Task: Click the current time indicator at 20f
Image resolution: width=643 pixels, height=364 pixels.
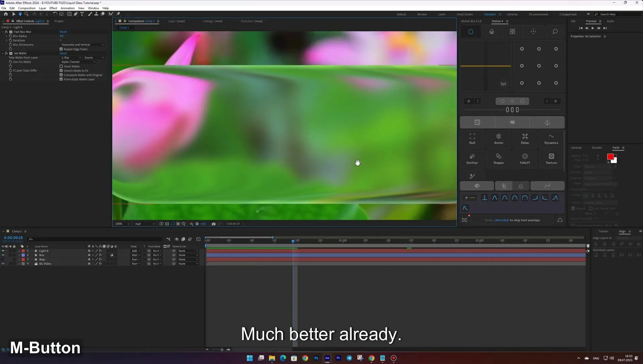Action: [293, 241]
